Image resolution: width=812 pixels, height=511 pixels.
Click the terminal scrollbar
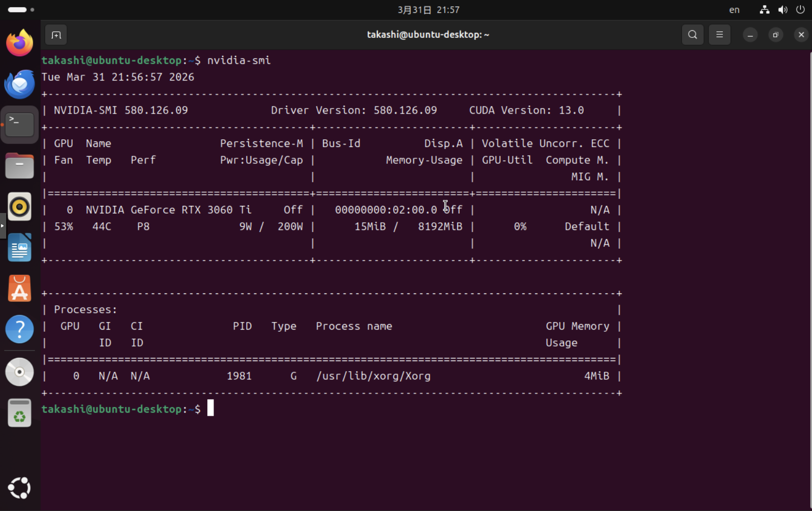(810, 281)
